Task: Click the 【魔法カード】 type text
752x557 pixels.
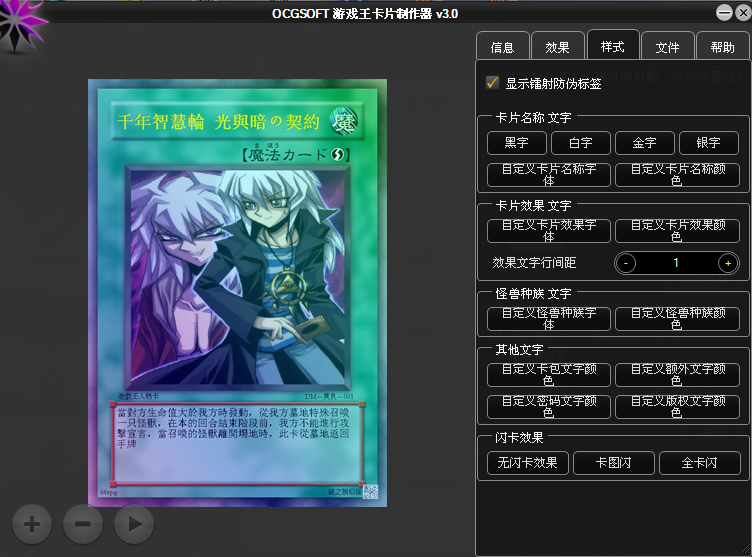Action: [295, 154]
